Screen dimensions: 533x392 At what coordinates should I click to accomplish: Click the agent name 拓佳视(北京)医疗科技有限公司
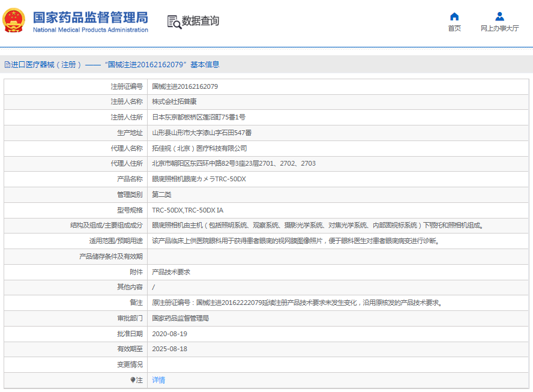pos(199,148)
